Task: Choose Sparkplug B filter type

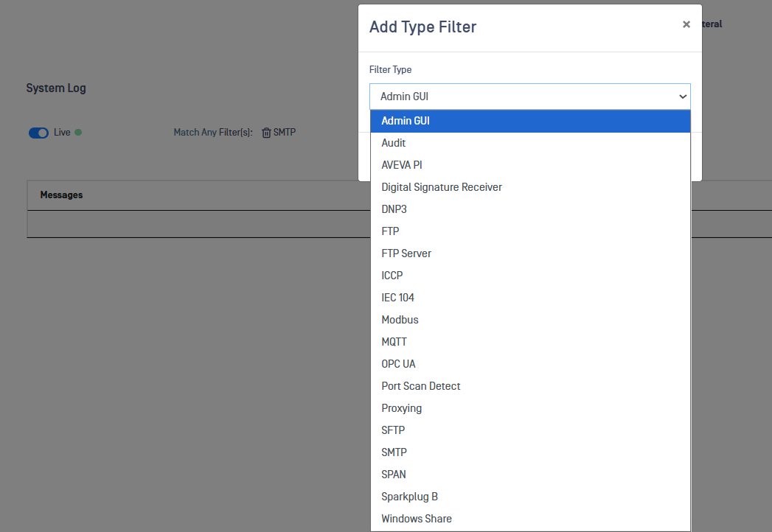Action: 410,497
